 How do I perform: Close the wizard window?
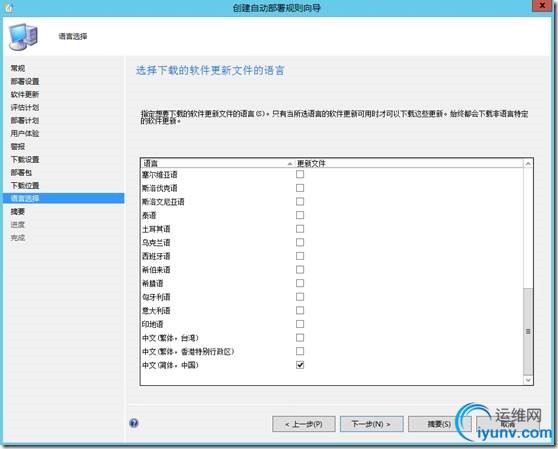coord(542,6)
